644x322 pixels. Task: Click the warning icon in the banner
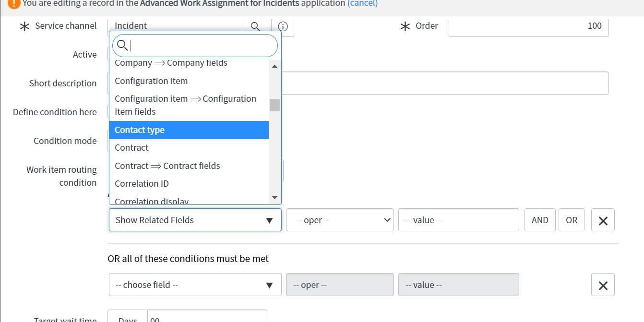(x=14, y=3)
